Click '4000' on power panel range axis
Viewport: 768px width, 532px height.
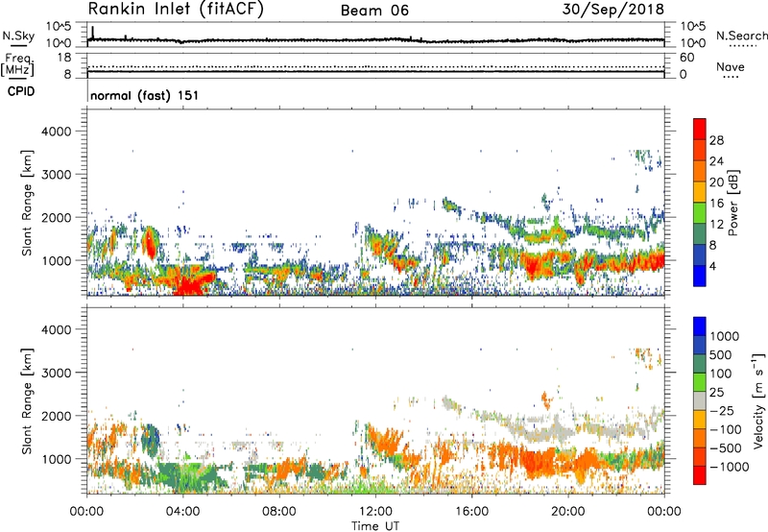click(57, 132)
